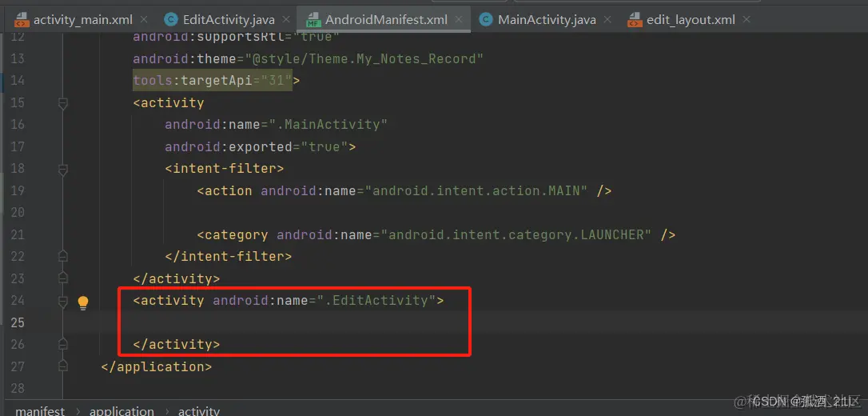Image resolution: width=868 pixels, height=416 pixels.
Task: Click fold end marker at line 26
Action: click(x=62, y=344)
